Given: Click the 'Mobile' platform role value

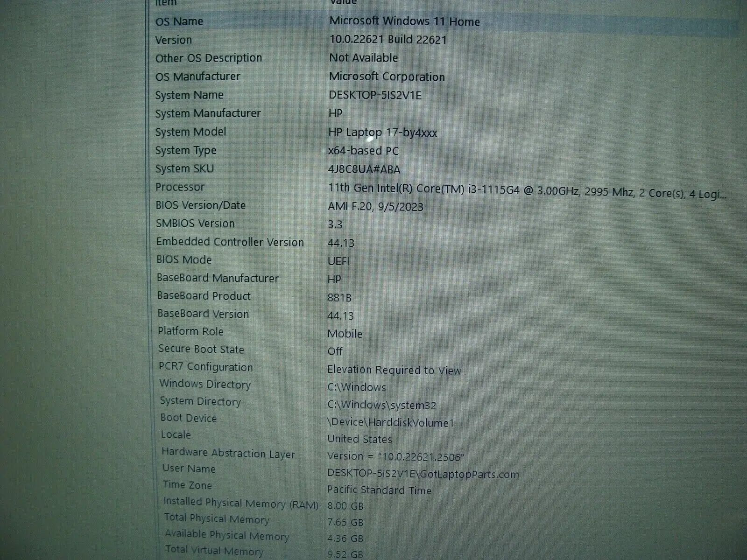Looking at the screenshot, I should tap(345, 334).
